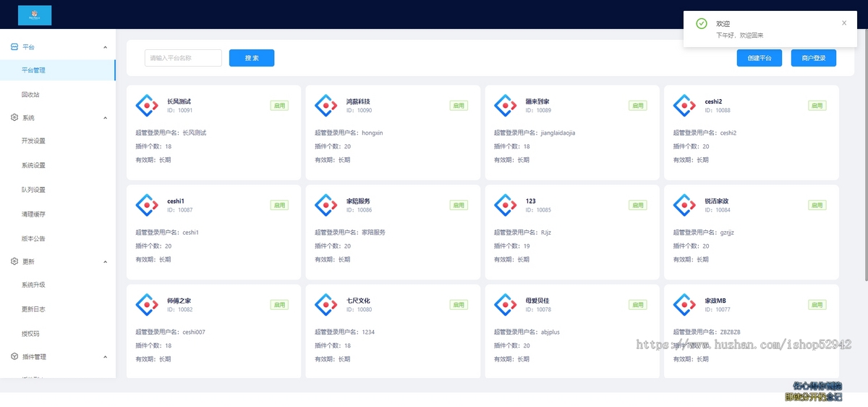Click the 商户登录 button
Image resolution: width=868 pixels, height=407 pixels.
coord(814,58)
